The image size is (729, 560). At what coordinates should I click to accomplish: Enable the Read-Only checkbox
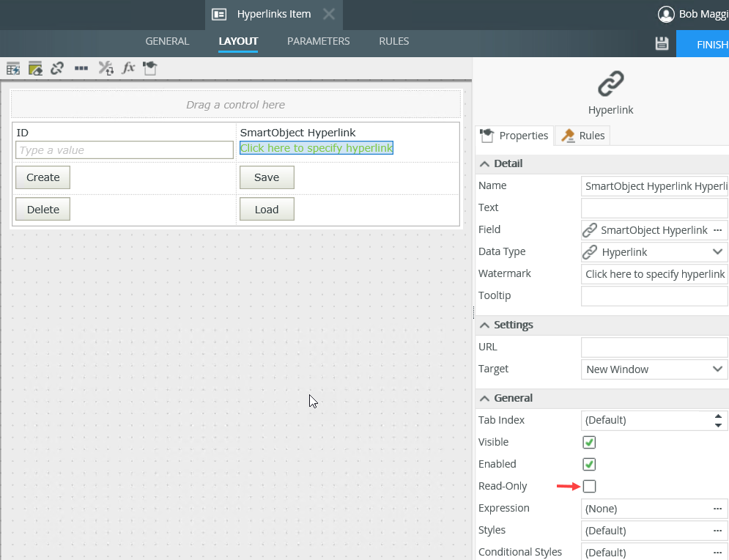point(589,486)
